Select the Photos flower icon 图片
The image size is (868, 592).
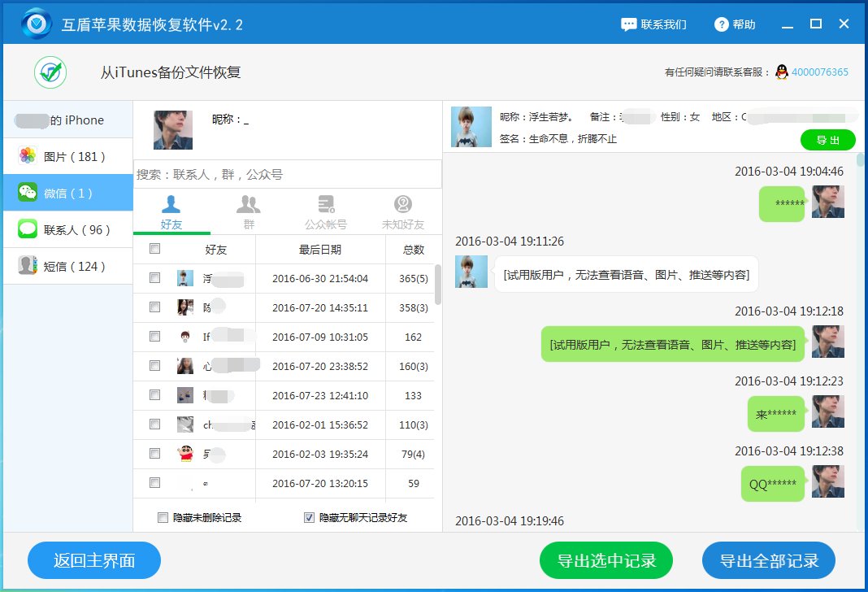[27, 155]
